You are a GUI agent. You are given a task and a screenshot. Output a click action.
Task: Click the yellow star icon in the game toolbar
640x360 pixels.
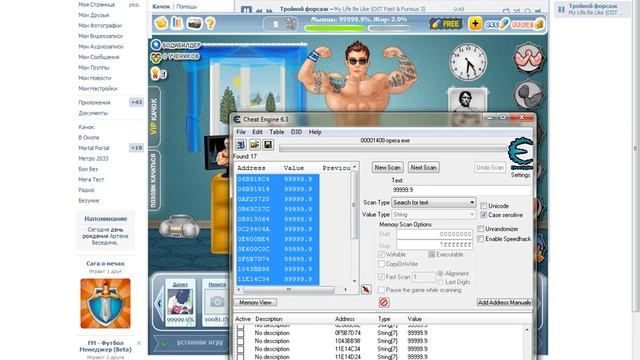click(161, 23)
